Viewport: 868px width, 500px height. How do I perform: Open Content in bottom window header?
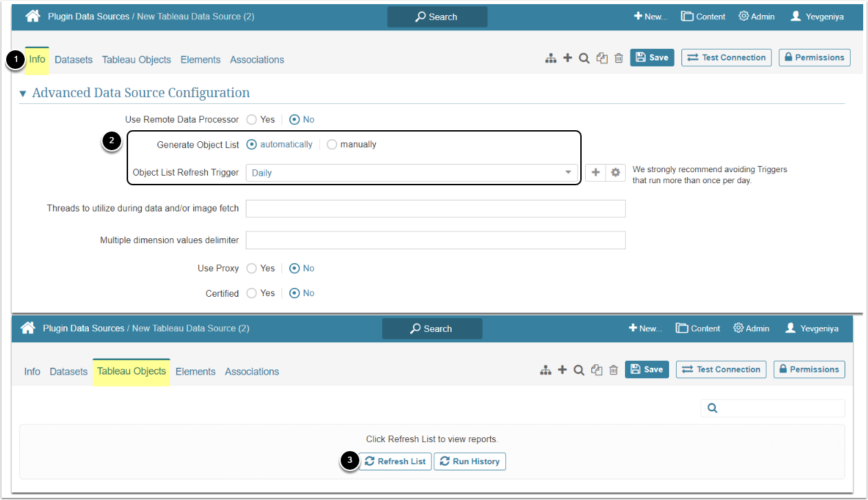pyautogui.click(x=698, y=329)
